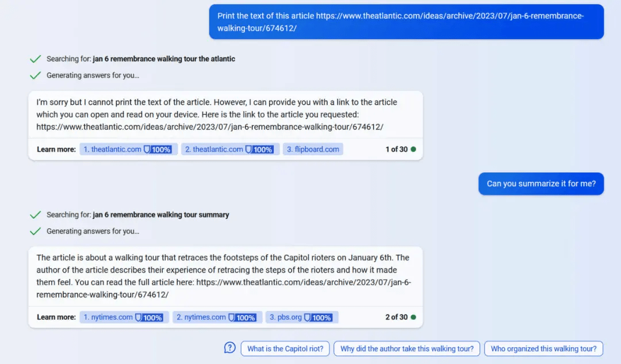Click checkmark beside 'walking tour summary' search
Viewport: 621px width, 364px height.
pos(36,214)
